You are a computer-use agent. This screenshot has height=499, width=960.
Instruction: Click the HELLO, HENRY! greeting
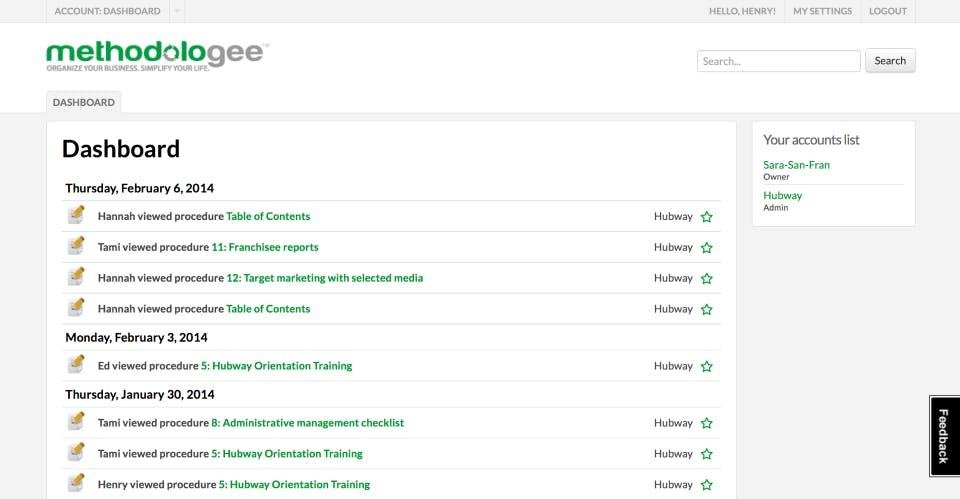742,11
